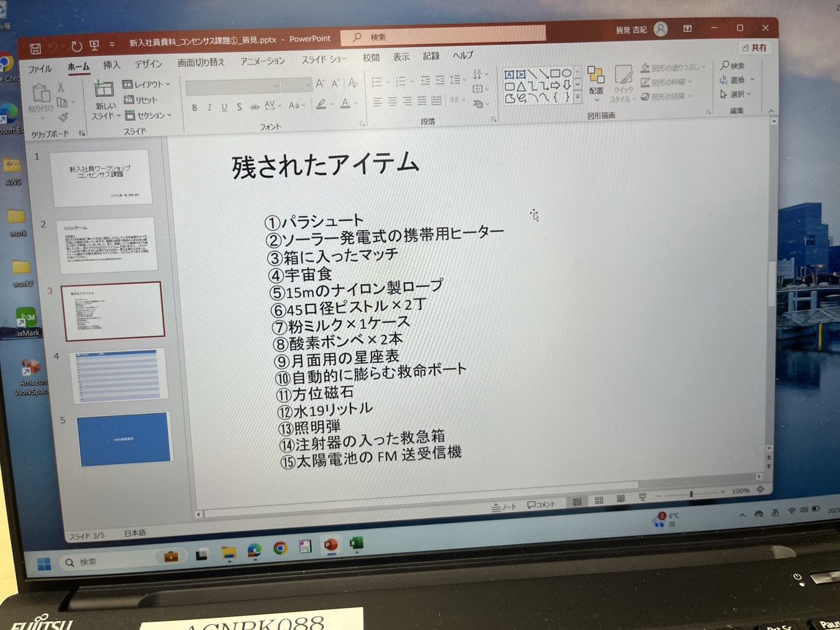Screen dimensions: 840x630
Task: Select the right block arrow shape in the gallery
Action: [555, 85]
